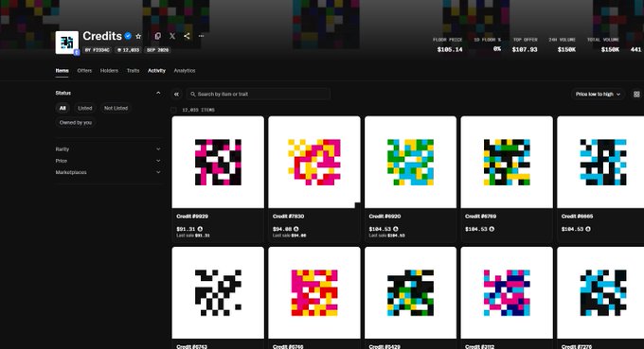This screenshot has height=349, width=644.
Task: Click the floor price value $105.14
Action: point(450,49)
